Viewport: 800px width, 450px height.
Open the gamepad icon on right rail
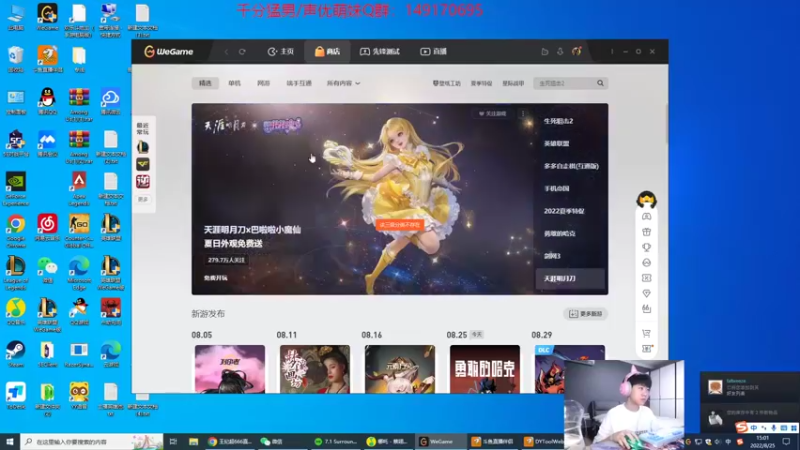coord(646,216)
